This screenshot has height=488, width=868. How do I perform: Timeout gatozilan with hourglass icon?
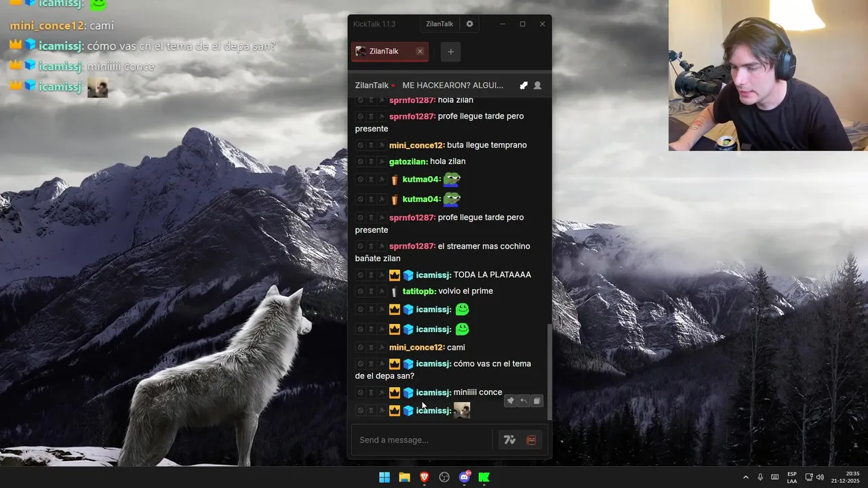[x=371, y=161]
